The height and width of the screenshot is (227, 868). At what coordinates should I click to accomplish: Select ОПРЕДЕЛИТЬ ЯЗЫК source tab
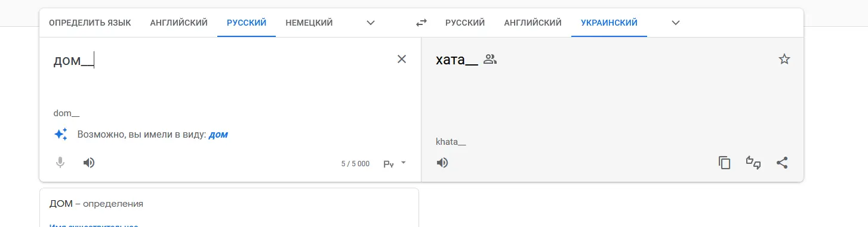pos(90,23)
